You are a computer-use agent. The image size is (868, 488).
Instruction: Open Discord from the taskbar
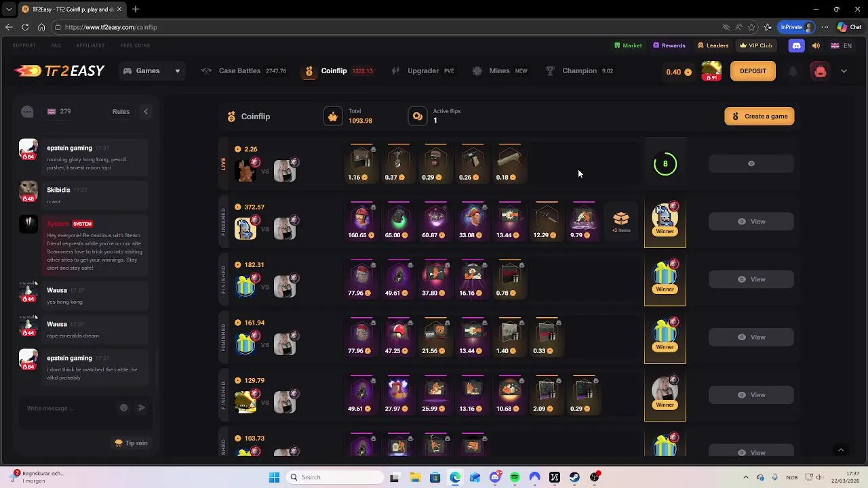pos(495,478)
